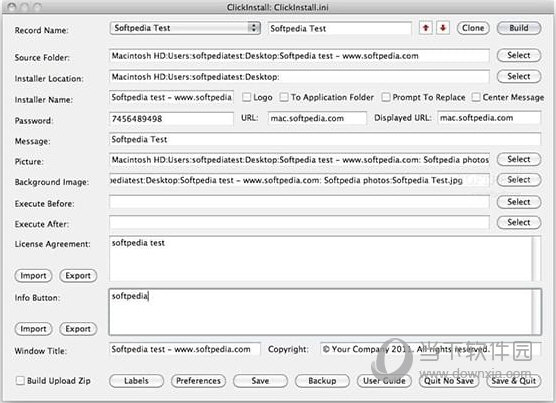Open the Record Name dropdown
Image resolution: width=556 pixels, height=403 pixels.
[x=185, y=28]
